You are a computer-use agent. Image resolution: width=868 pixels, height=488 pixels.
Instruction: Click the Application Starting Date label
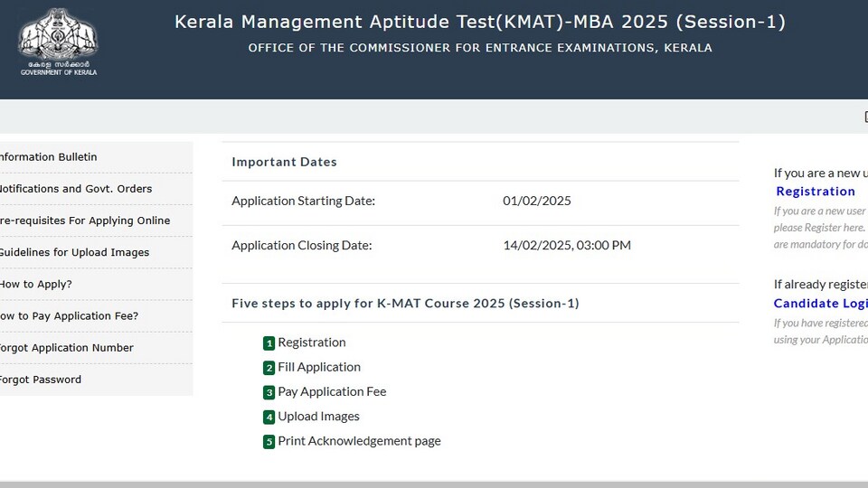coord(304,201)
